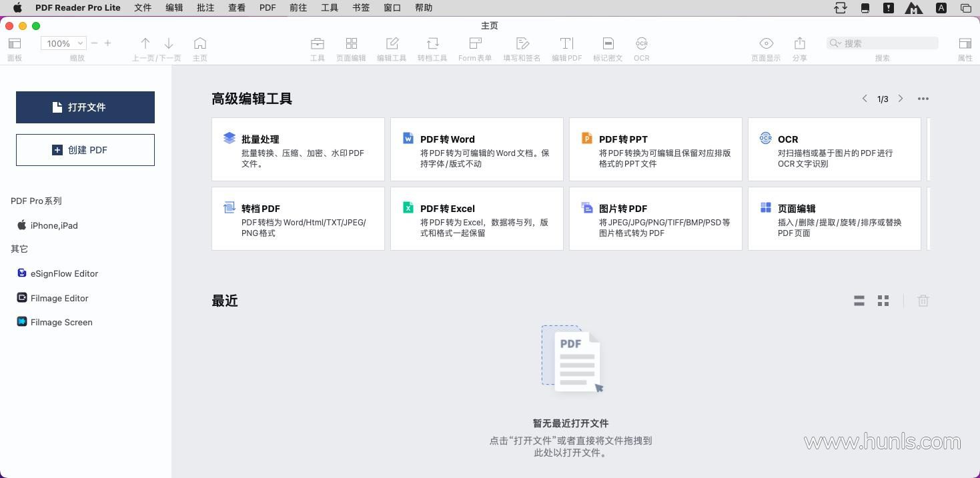This screenshot has width=980, height=478.
Task: Click the zoom in plus button
Action: point(107,43)
